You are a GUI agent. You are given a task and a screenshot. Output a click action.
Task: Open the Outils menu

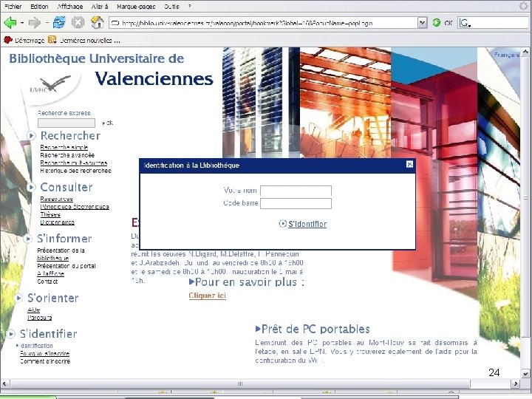(171, 6)
